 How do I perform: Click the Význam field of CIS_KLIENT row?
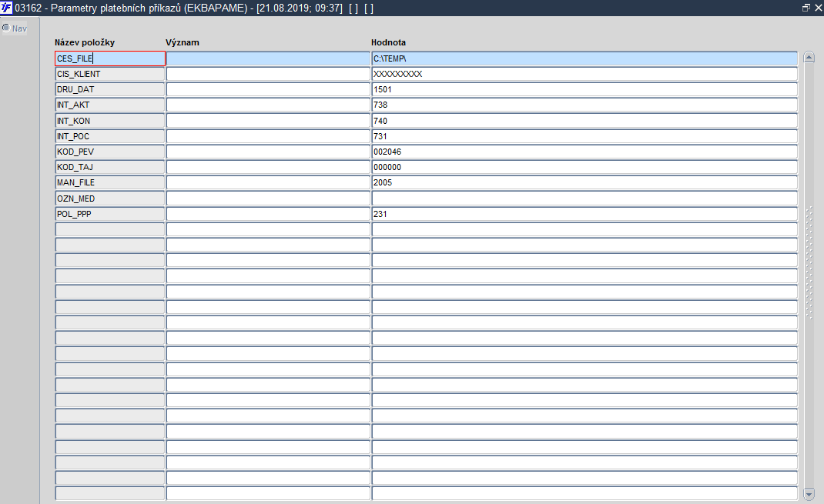click(x=269, y=74)
